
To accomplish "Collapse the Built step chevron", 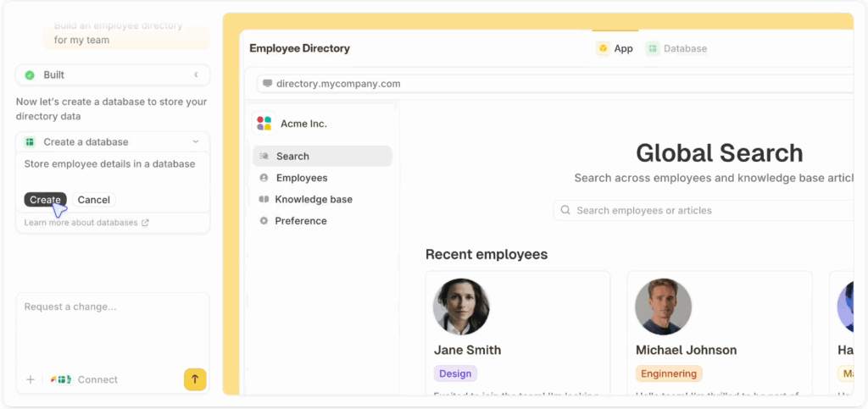I will click(196, 75).
